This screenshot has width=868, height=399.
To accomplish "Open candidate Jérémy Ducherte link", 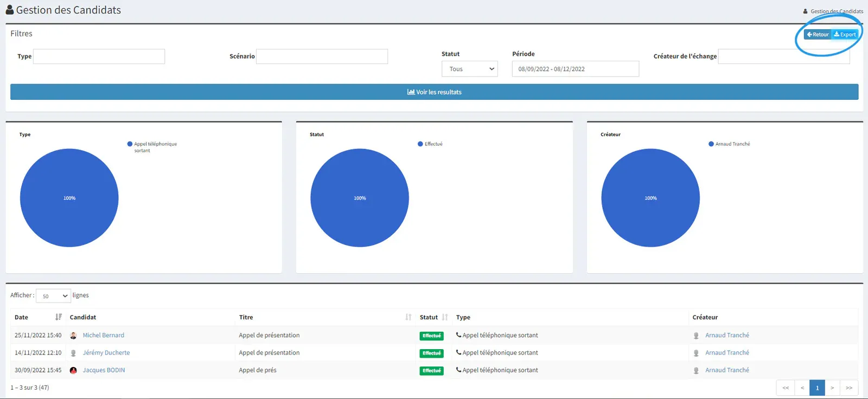I will (106, 352).
